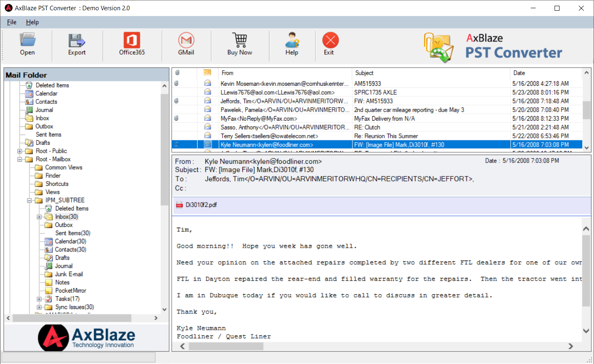
Task: Open a PST file with the Open icon
Action: (x=28, y=40)
